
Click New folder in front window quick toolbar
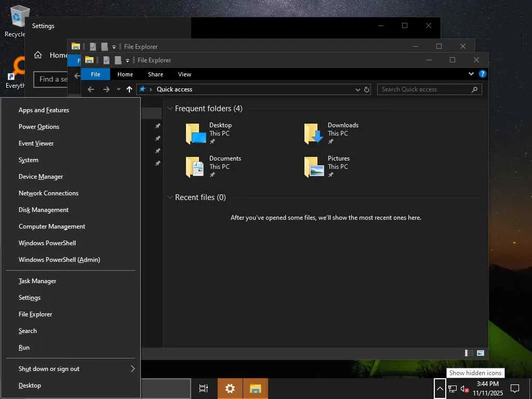pos(118,60)
